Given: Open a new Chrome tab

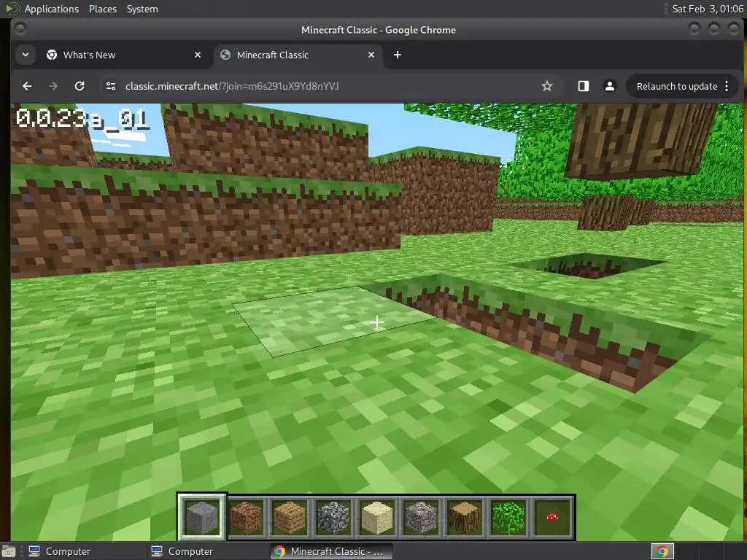Looking at the screenshot, I should pyautogui.click(x=398, y=55).
